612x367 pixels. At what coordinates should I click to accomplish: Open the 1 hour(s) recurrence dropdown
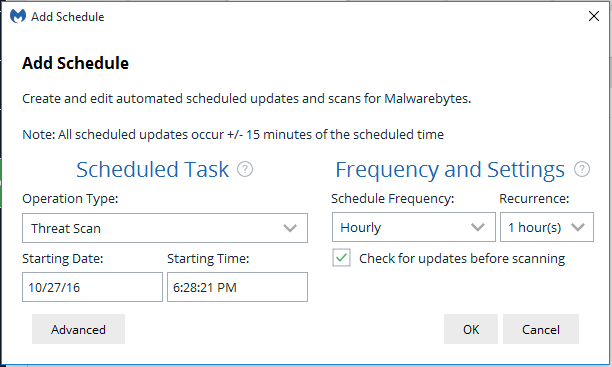[x=547, y=227]
